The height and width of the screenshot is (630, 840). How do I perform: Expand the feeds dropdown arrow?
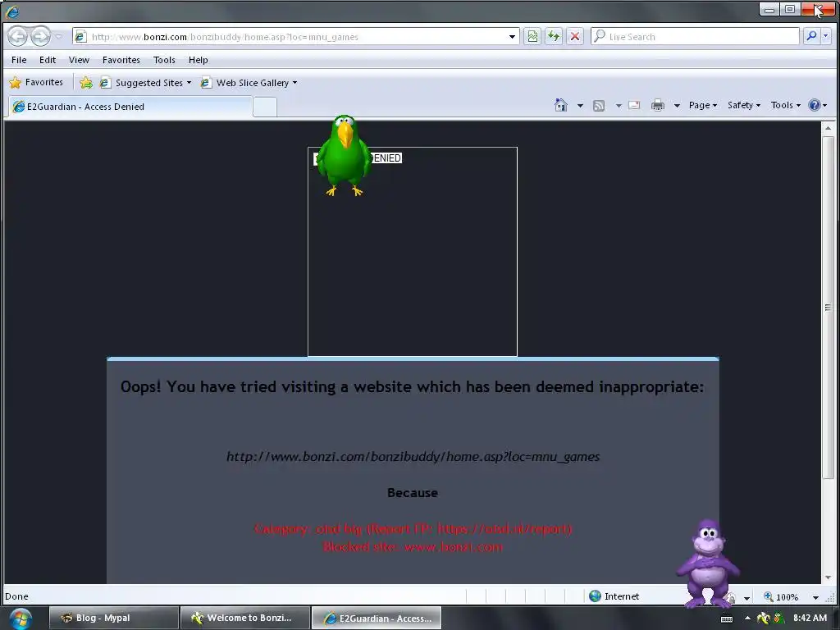click(619, 106)
